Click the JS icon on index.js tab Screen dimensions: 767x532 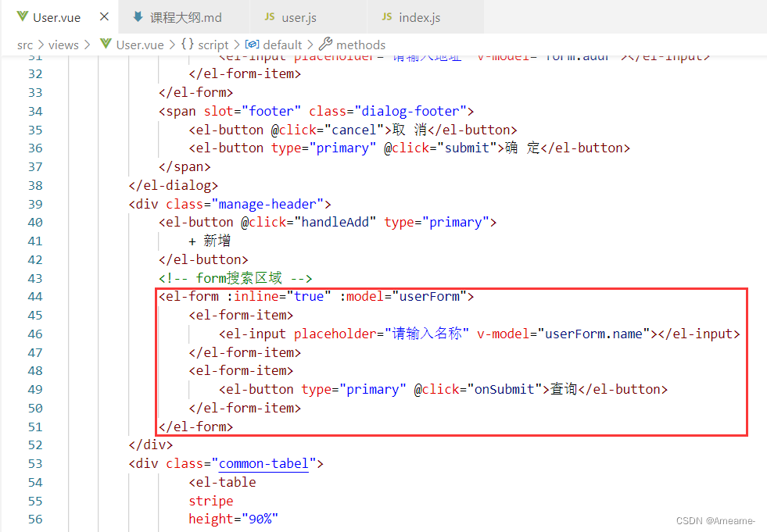coord(387,16)
